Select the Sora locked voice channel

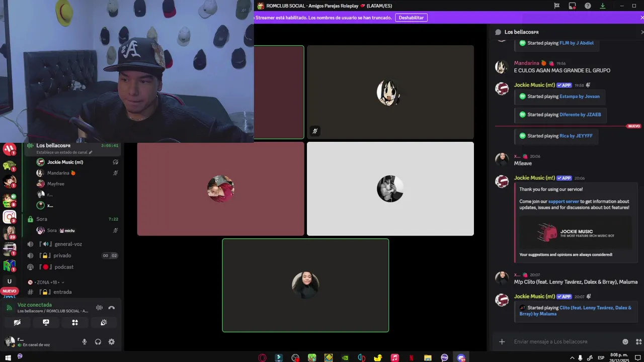click(73, 219)
